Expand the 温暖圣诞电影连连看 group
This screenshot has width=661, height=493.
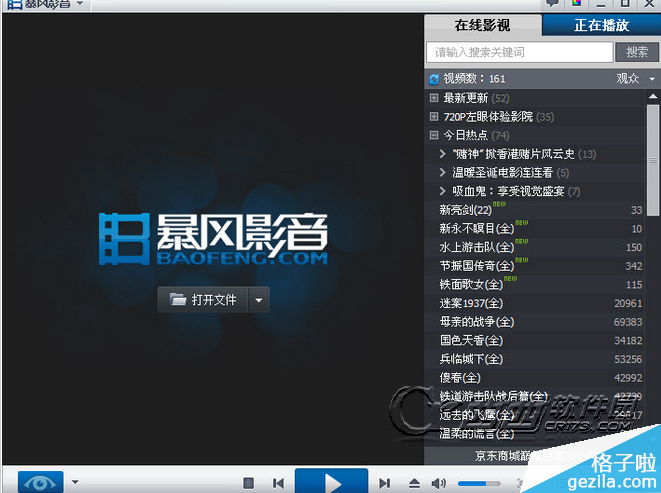click(x=442, y=172)
